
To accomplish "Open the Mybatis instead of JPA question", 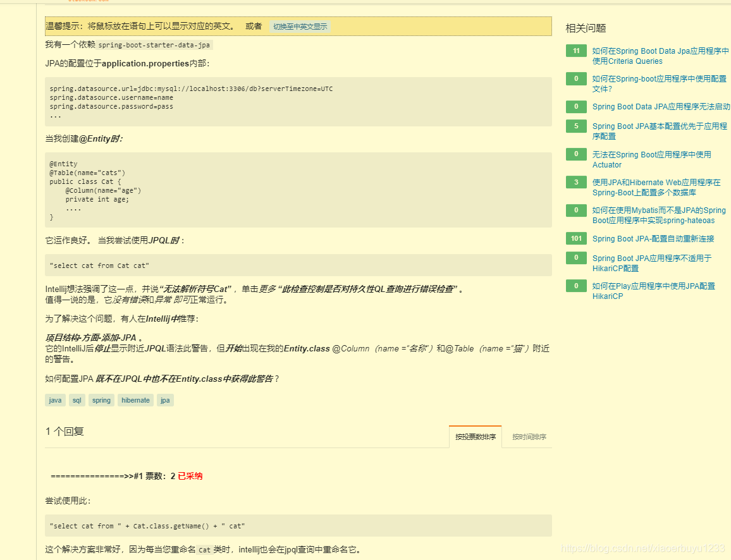I will click(x=660, y=216).
